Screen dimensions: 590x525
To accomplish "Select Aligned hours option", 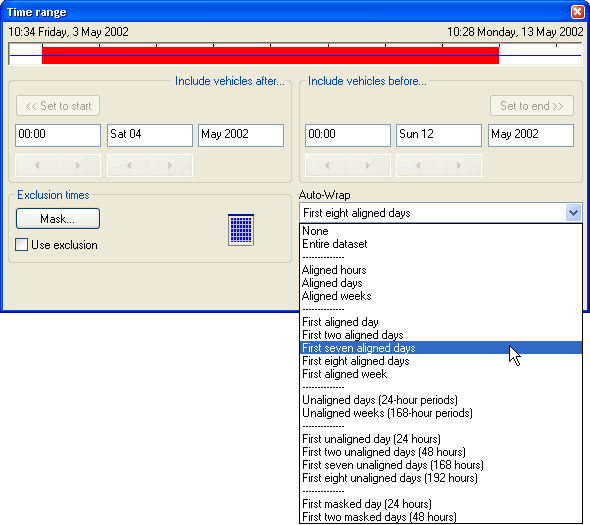I will (x=441, y=270).
